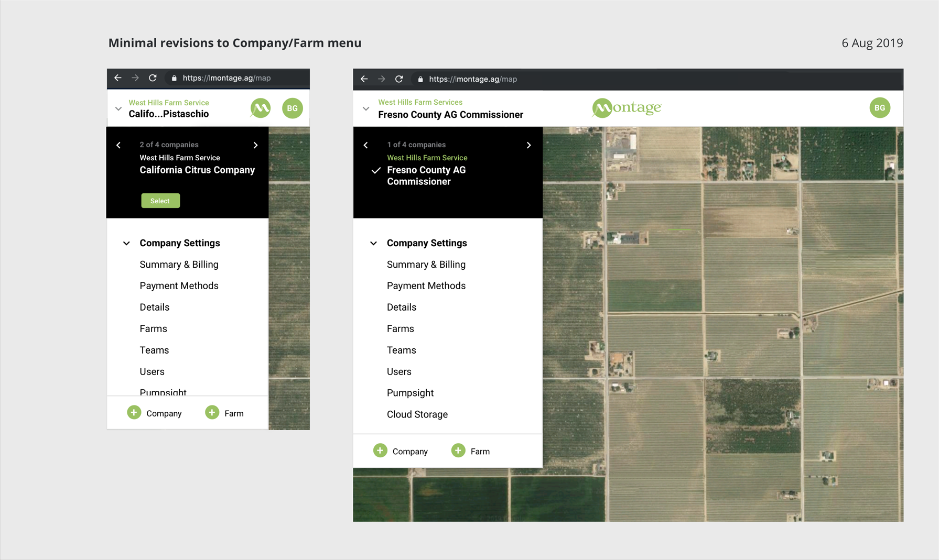Open Cloud Storage in the wide menu
This screenshot has height=560, width=939.
click(417, 414)
